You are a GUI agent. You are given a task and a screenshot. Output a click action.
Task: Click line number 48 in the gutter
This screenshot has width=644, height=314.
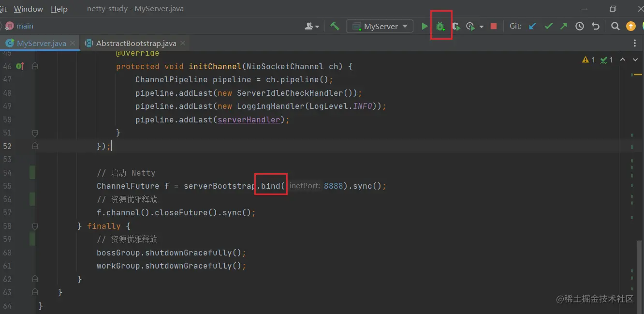point(7,93)
